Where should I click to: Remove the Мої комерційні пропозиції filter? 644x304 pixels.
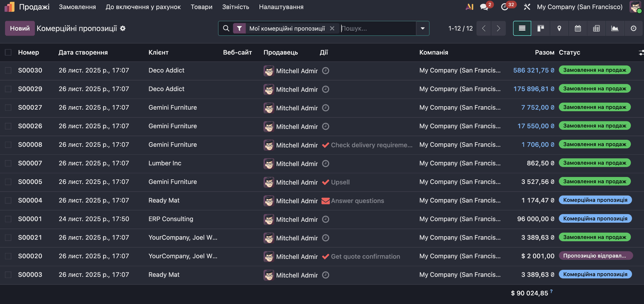point(332,29)
